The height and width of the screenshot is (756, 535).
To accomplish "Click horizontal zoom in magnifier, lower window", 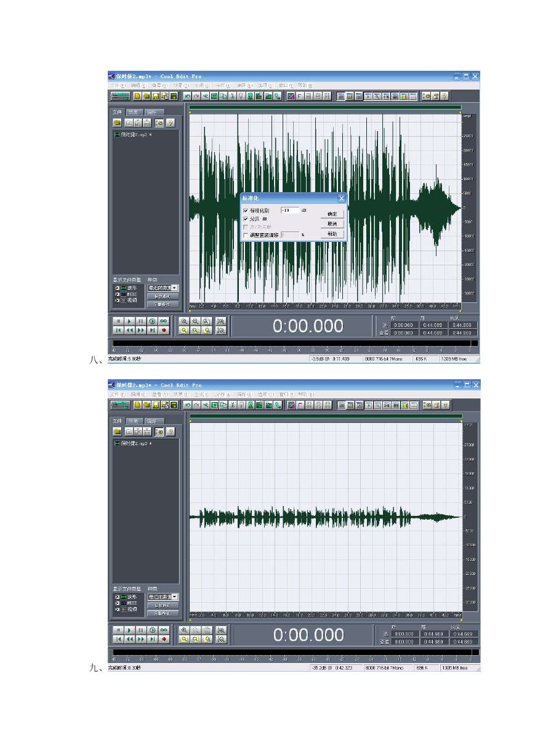I will point(184,630).
